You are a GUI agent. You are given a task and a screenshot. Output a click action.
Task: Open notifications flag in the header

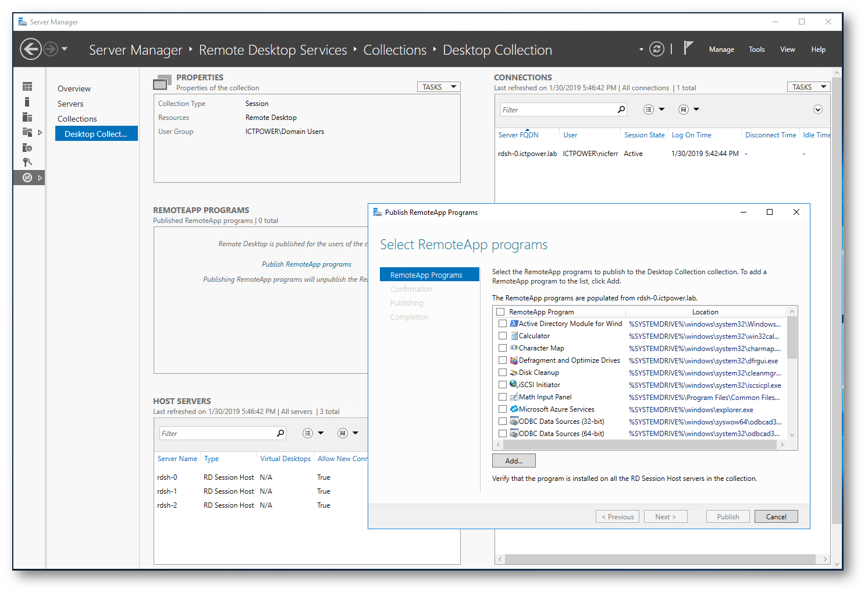click(x=688, y=48)
